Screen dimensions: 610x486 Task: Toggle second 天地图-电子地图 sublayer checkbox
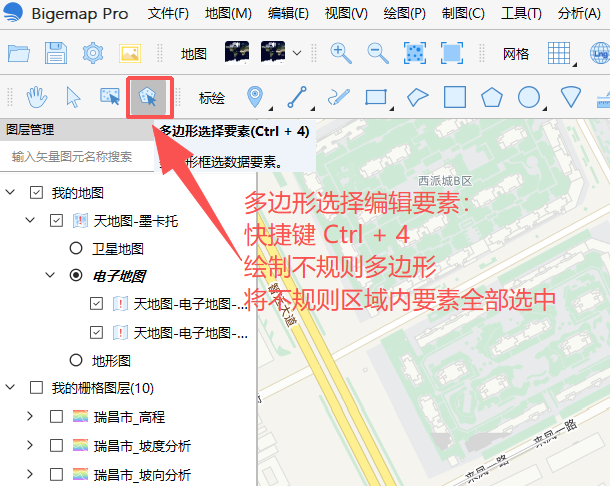[96, 332]
